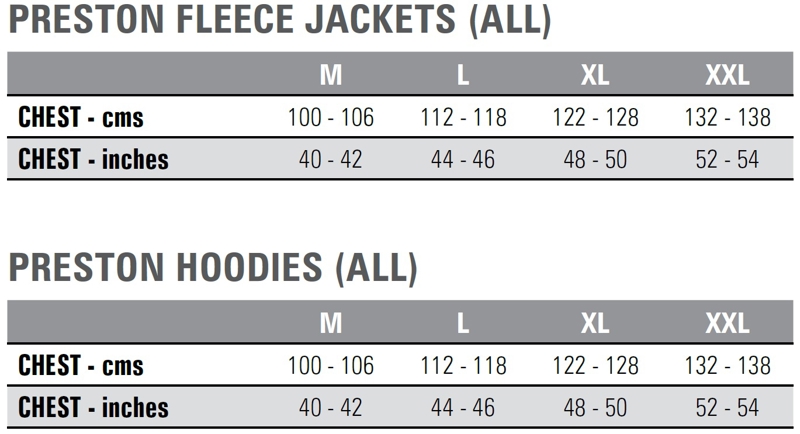
Task: Select CHEST - cms row label in hoodies table
Action: point(81,366)
